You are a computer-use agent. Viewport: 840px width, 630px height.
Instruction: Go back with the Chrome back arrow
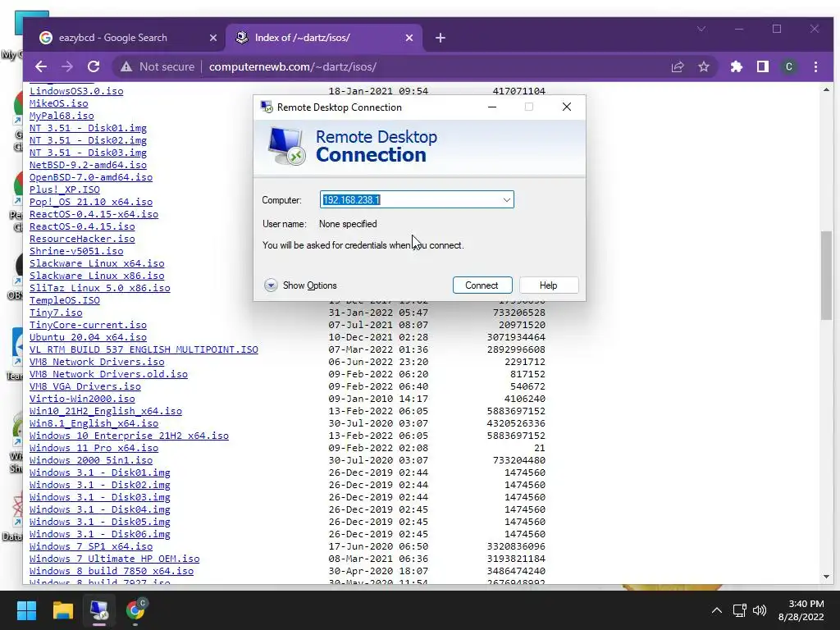point(41,66)
